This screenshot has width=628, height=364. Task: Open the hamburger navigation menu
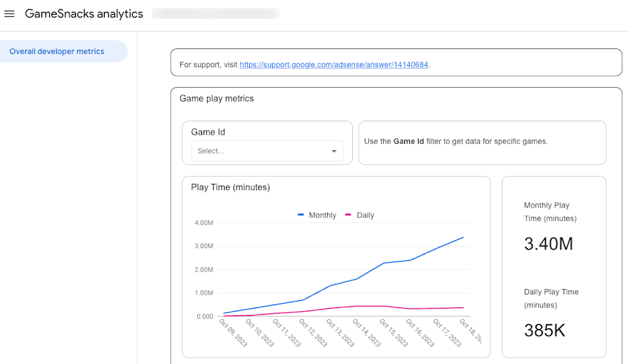click(9, 13)
